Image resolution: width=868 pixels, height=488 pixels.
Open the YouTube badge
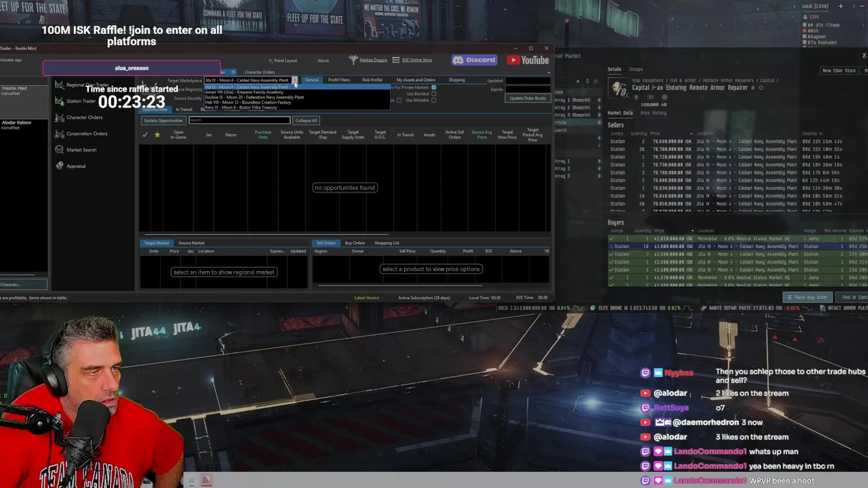coord(528,60)
